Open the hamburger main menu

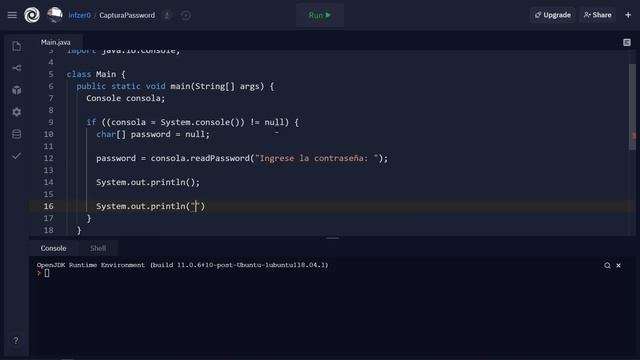[12, 15]
